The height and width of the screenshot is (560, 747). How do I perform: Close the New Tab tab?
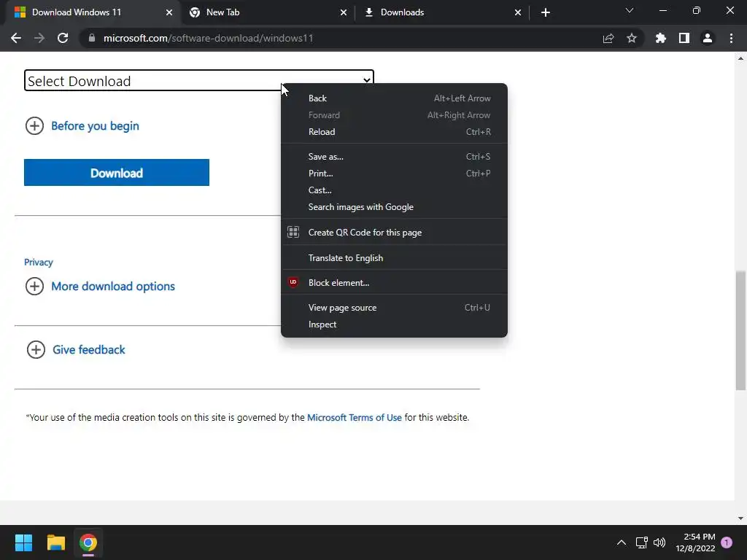click(344, 12)
